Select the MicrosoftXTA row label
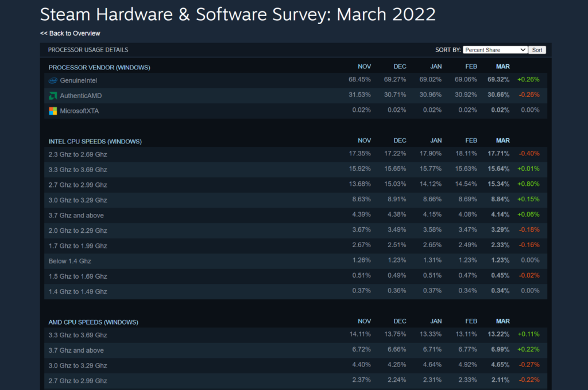Viewport: 588px width, 390px height. tap(79, 111)
